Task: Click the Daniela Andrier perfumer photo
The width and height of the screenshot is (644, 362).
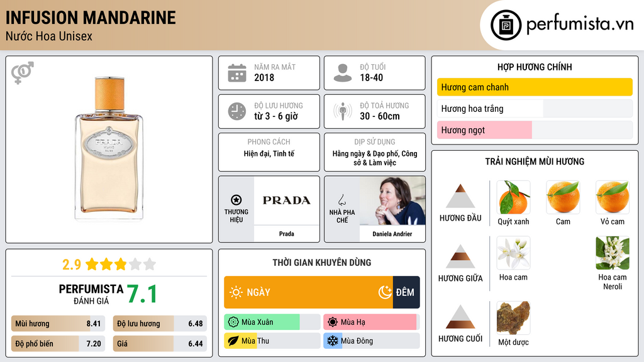Action: pos(392,200)
